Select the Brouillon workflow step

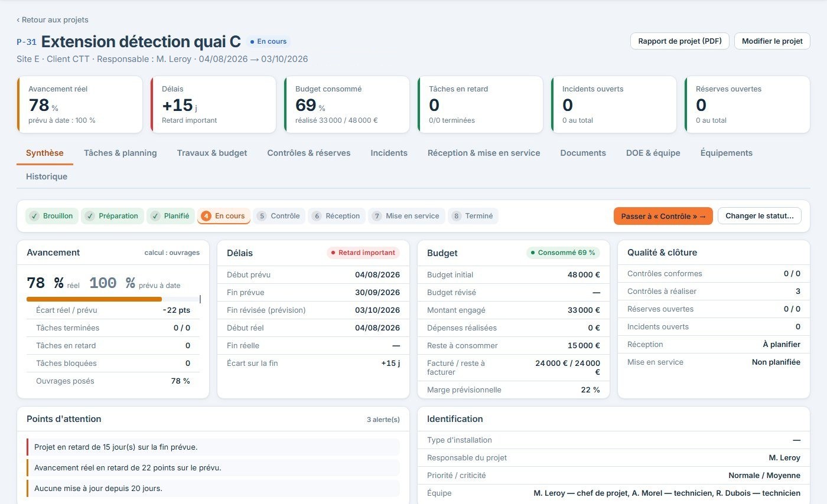(x=52, y=216)
